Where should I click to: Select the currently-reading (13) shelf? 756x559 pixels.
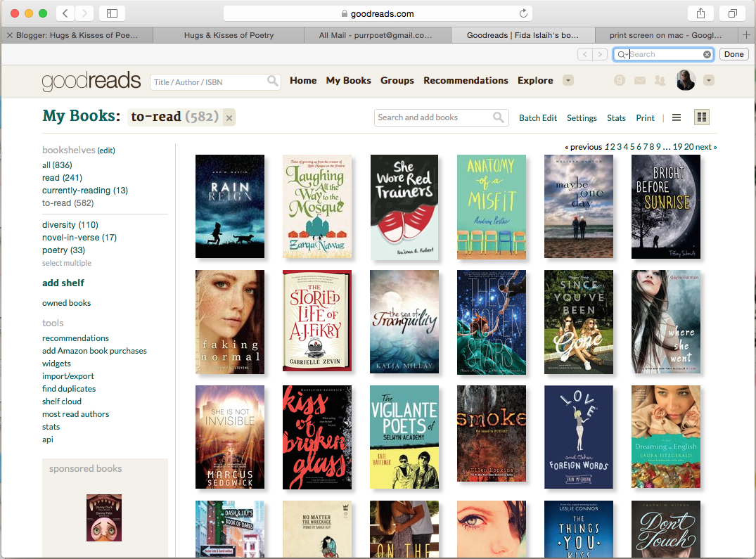[85, 191]
